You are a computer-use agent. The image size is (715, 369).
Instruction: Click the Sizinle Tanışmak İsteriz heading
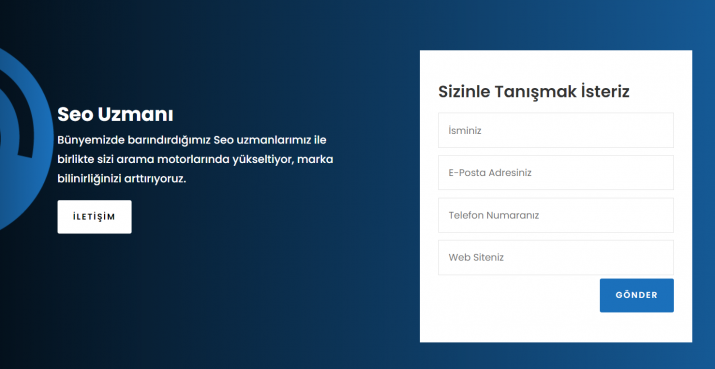coord(534,92)
